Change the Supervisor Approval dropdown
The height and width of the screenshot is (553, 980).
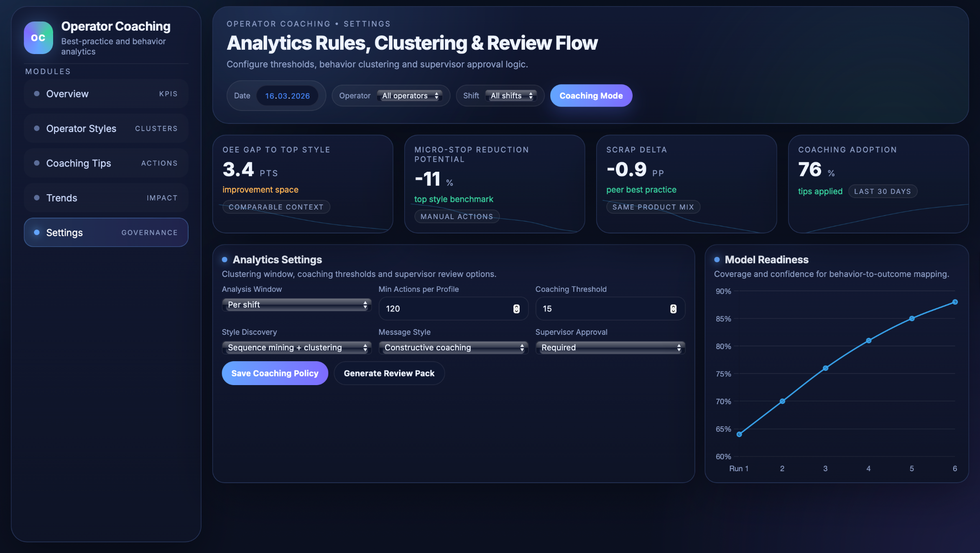coord(610,348)
